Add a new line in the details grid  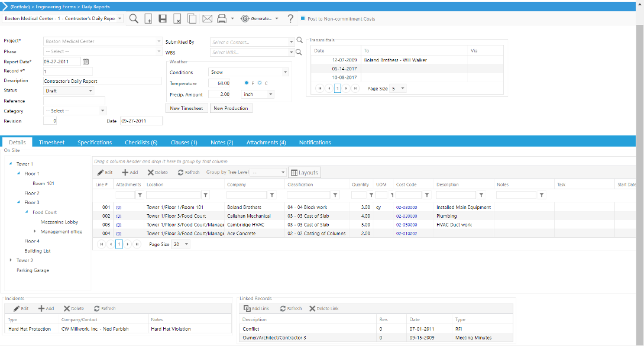click(x=130, y=173)
